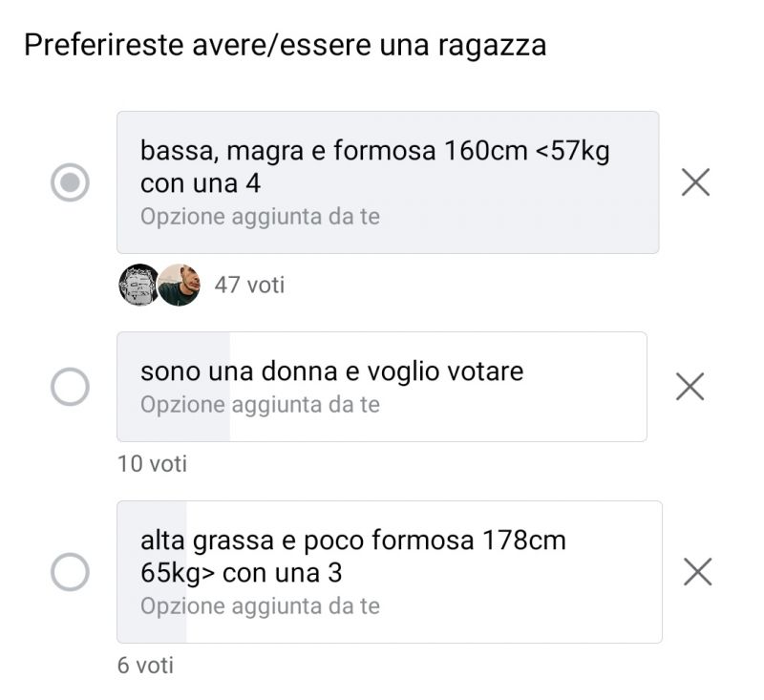Delete the 'sono una donna e voglio votare' option
Screen dimensions: 764x700
[x=690, y=386]
